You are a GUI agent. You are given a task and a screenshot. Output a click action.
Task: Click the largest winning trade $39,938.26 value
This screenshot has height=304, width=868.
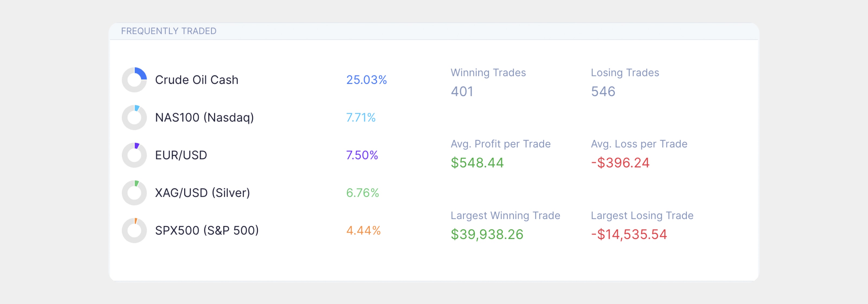[x=487, y=234]
